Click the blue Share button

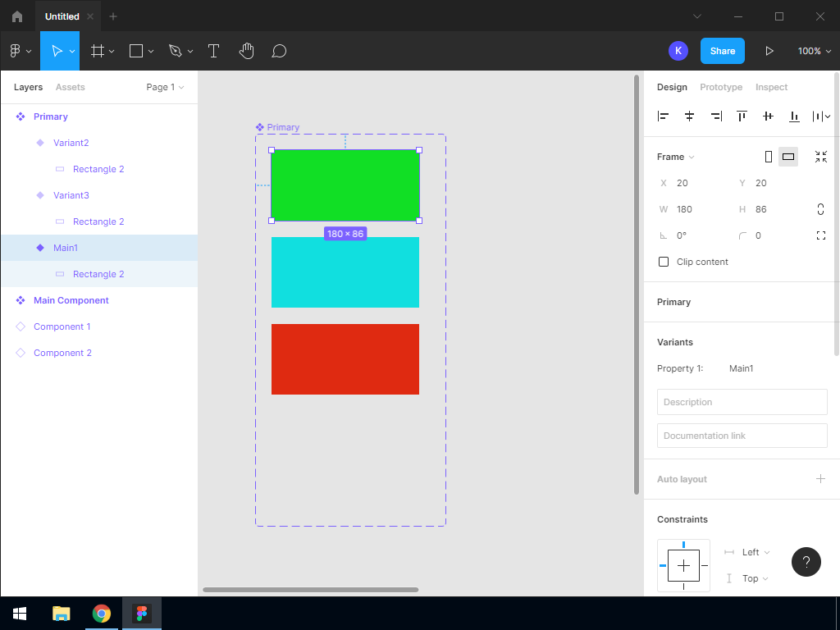tap(722, 51)
